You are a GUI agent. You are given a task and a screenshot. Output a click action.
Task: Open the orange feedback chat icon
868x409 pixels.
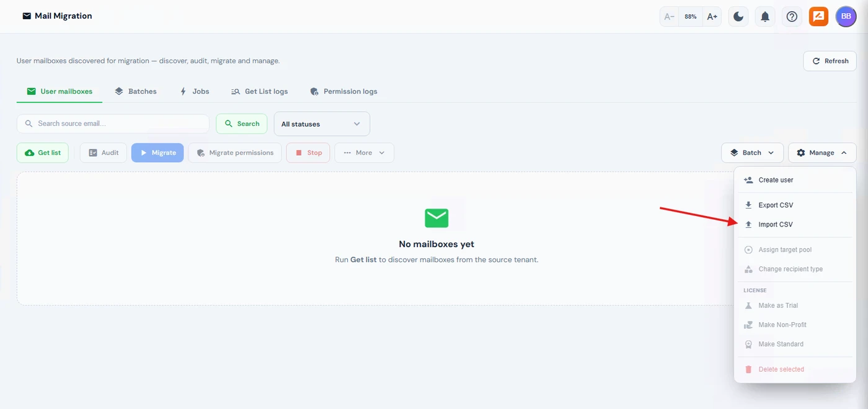pyautogui.click(x=818, y=17)
